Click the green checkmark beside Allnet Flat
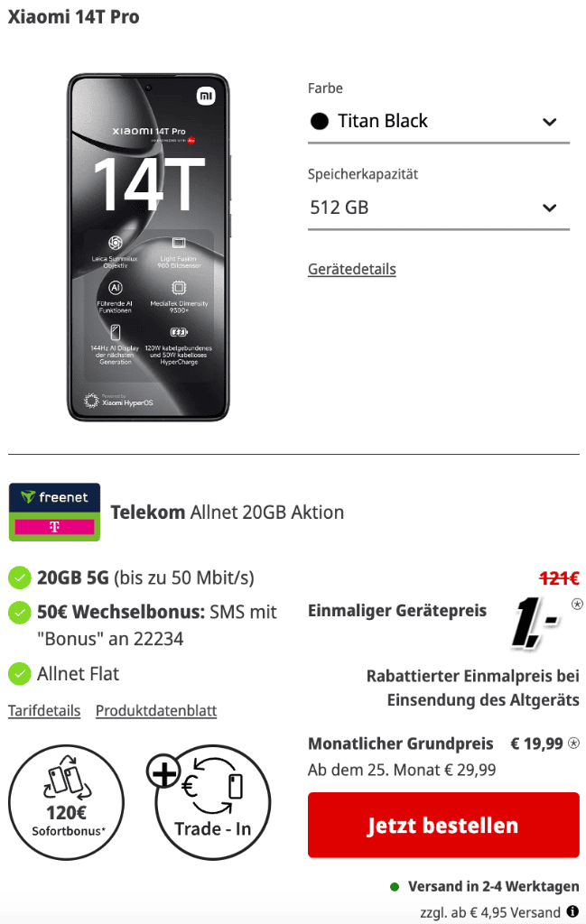 (x=20, y=673)
